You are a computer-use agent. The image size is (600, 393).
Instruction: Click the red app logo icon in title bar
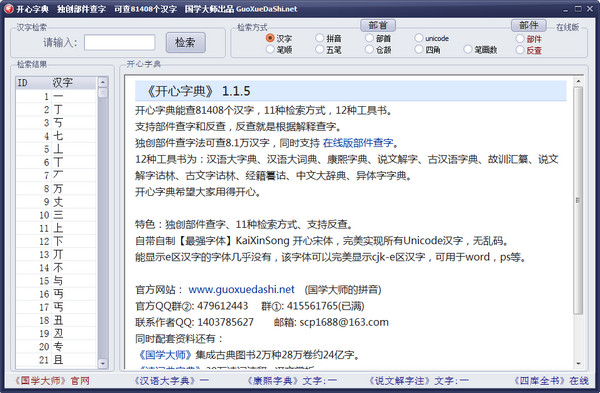coord(8,8)
